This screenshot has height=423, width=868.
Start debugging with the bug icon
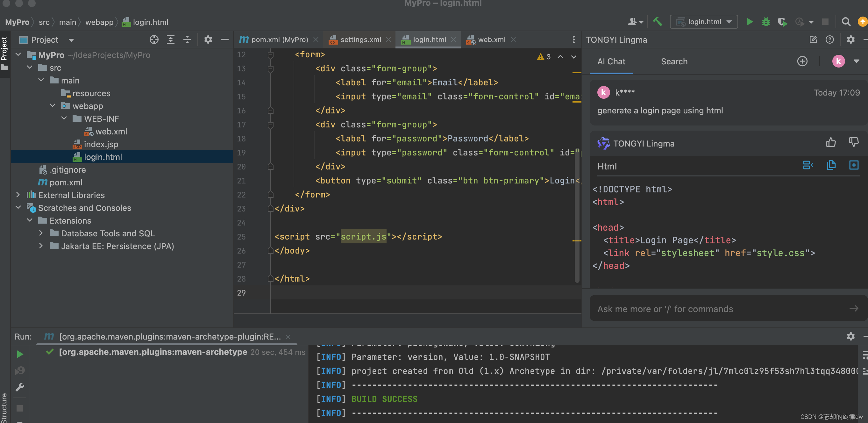[x=766, y=22]
